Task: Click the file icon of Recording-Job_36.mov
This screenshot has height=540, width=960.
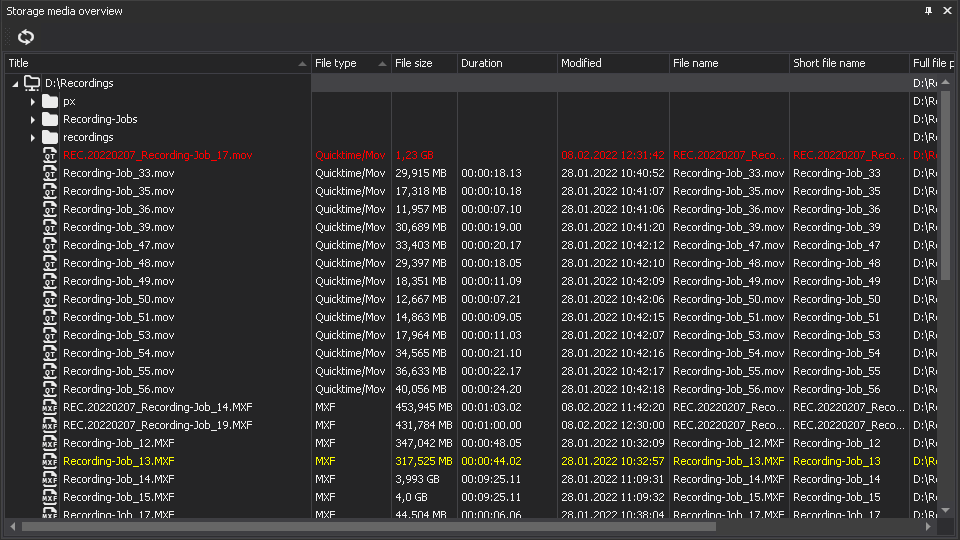Action: pos(50,209)
